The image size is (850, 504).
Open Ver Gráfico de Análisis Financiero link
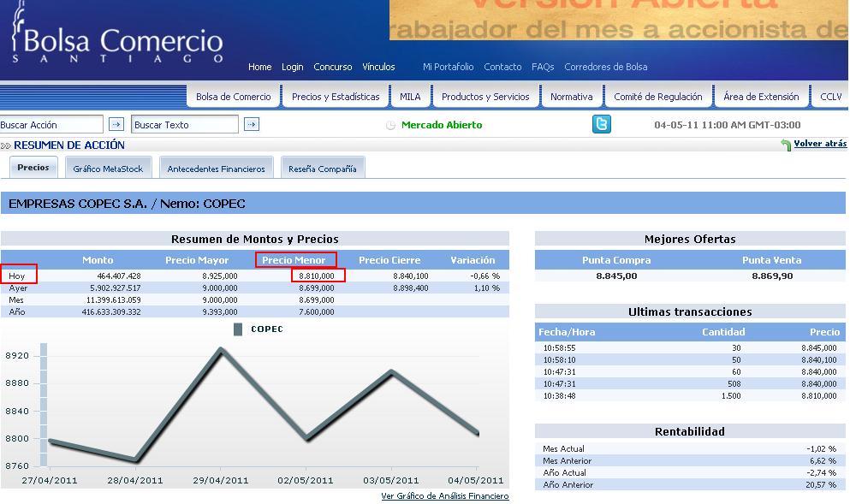444,496
